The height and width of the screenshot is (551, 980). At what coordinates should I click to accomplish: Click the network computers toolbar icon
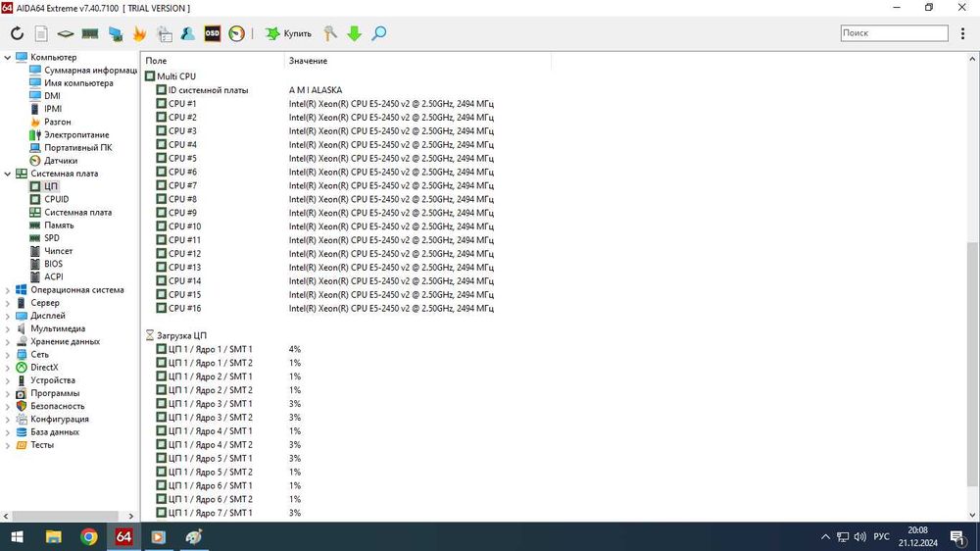(x=115, y=33)
